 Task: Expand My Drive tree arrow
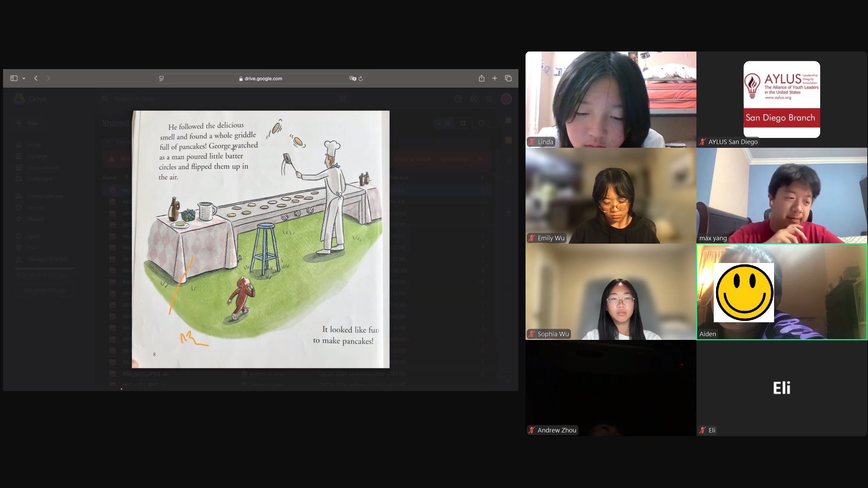pyautogui.click(x=13, y=156)
